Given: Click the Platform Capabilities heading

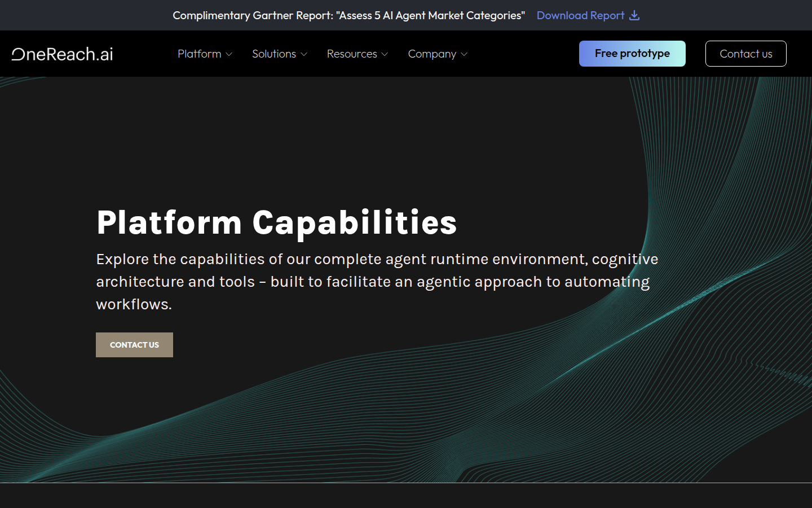Looking at the screenshot, I should 276,222.
